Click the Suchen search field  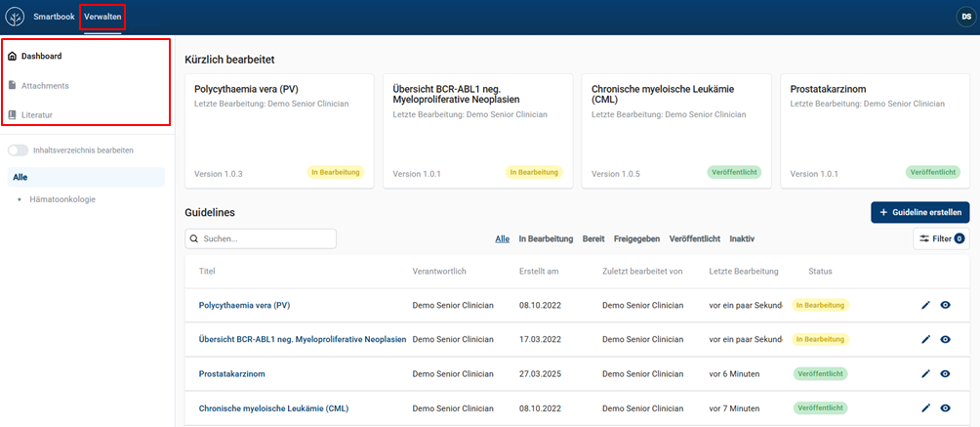pyautogui.click(x=262, y=238)
